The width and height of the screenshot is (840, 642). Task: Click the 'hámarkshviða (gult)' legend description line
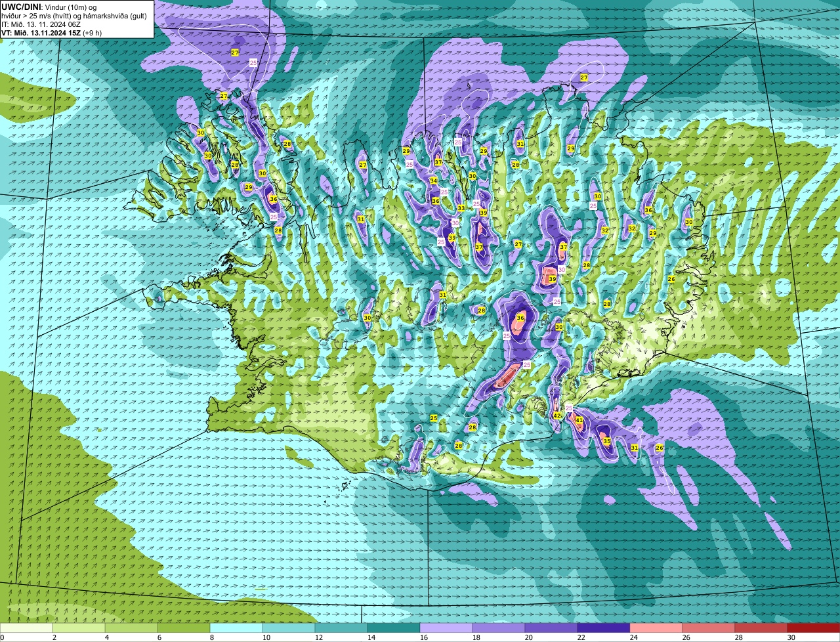[x=74, y=16]
